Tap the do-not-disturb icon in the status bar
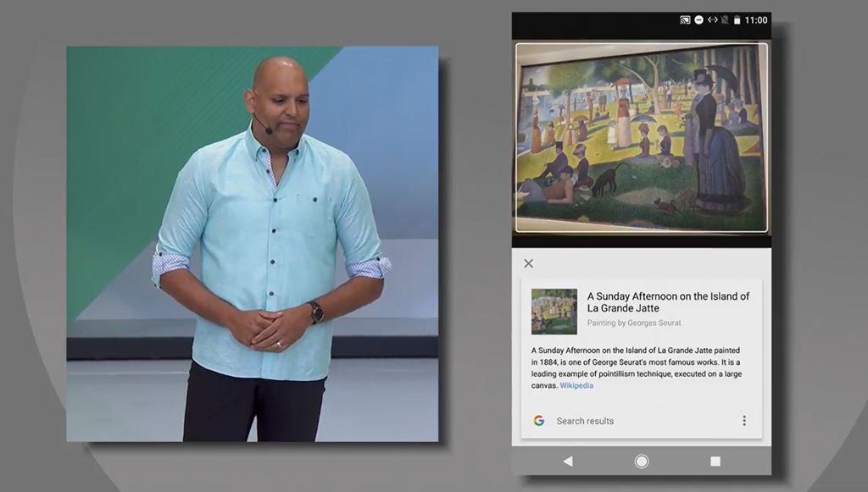 point(699,20)
